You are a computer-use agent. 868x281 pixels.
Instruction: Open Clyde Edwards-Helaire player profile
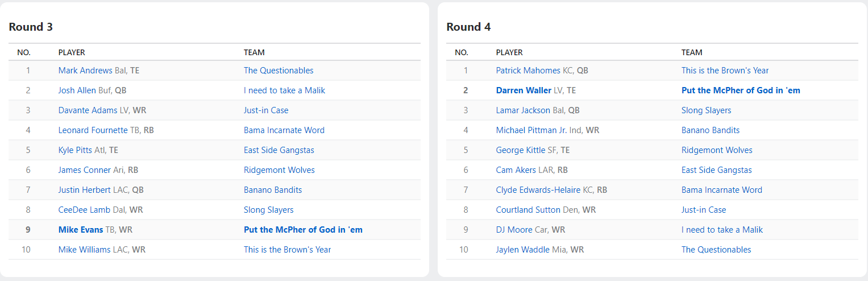tap(538, 190)
